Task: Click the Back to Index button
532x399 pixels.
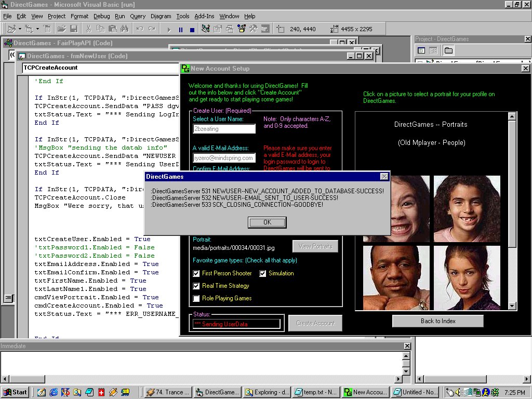Action: [x=438, y=321]
